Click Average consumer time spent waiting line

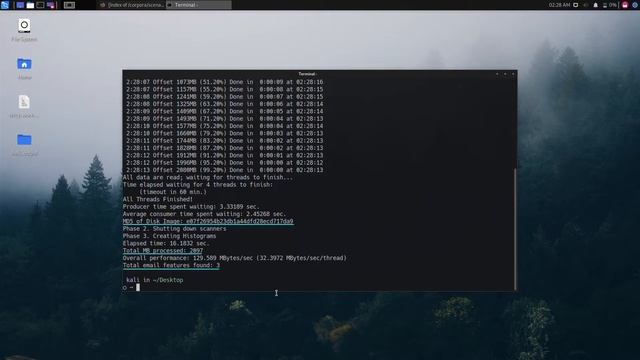[x=204, y=214]
